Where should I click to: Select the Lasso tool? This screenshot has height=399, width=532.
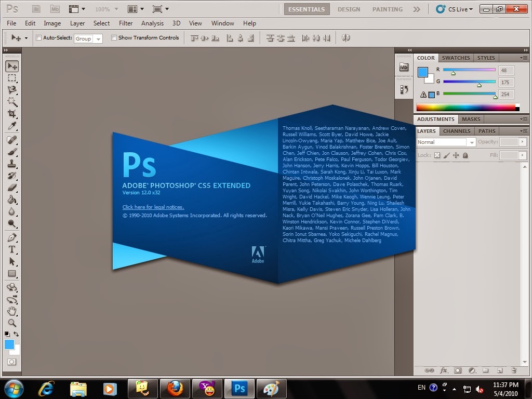(12, 90)
